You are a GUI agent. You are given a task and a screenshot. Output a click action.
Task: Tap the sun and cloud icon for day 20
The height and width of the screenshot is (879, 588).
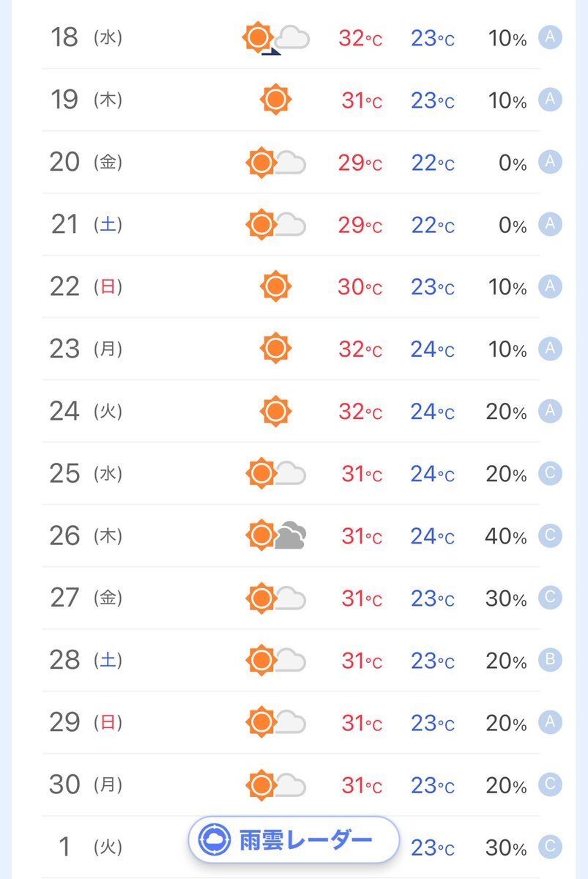[x=276, y=162]
